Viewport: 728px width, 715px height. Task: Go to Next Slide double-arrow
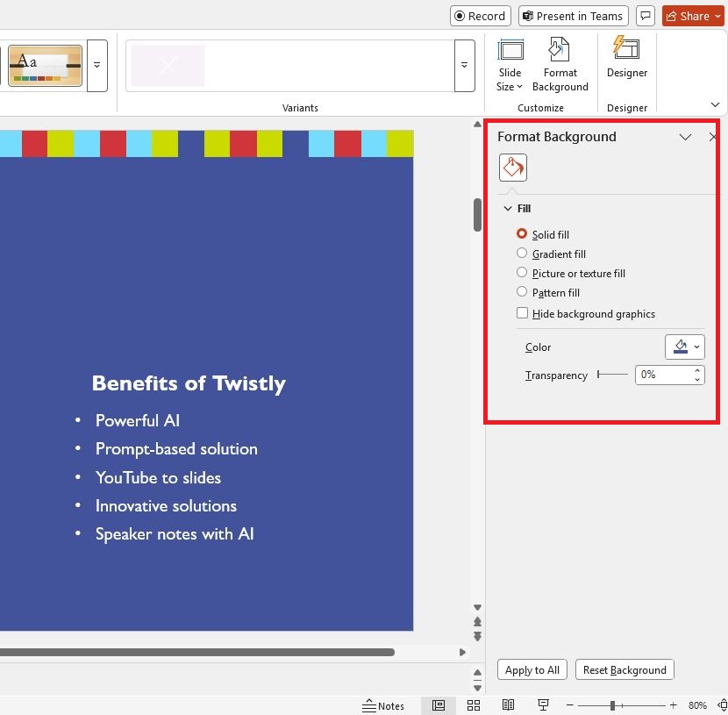click(x=477, y=636)
